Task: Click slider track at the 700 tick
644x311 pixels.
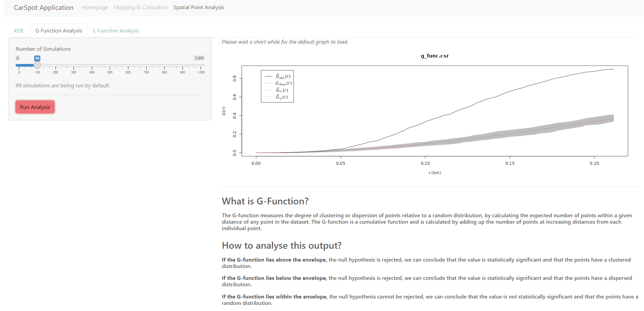Action: (x=146, y=65)
